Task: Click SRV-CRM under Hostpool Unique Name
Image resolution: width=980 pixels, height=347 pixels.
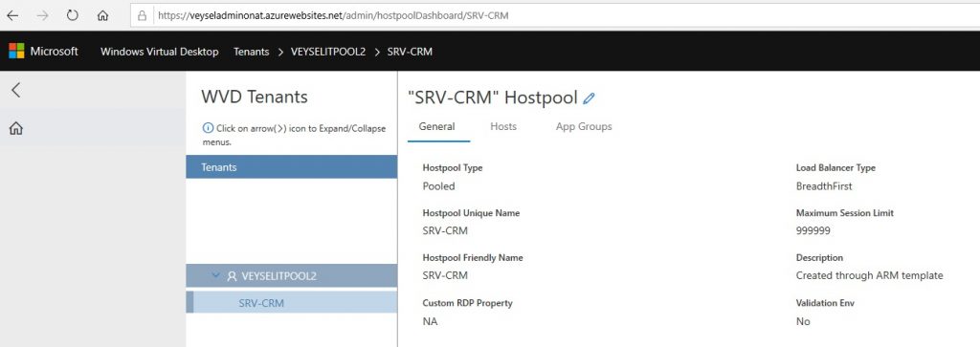Action: coord(445,231)
